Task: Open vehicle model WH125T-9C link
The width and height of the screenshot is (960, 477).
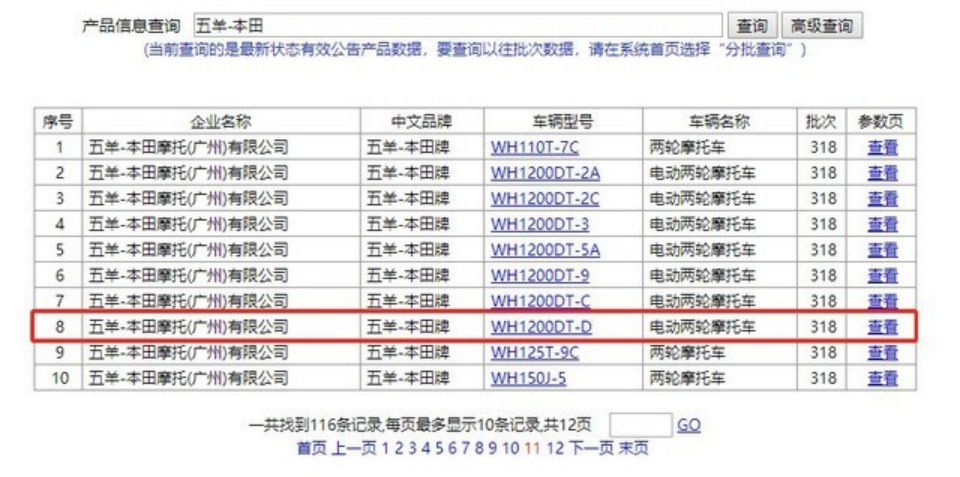Action: (x=534, y=353)
